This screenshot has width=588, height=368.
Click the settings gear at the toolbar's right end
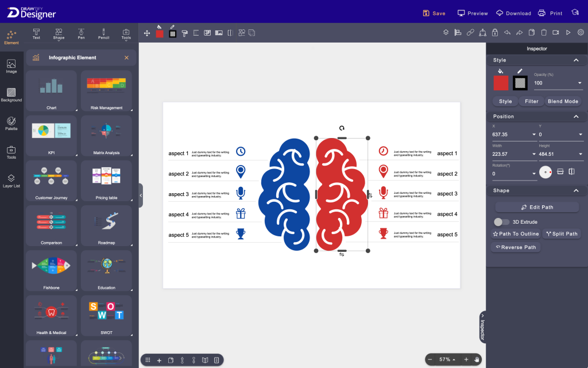pyautogui.click(x=580, y=33)
